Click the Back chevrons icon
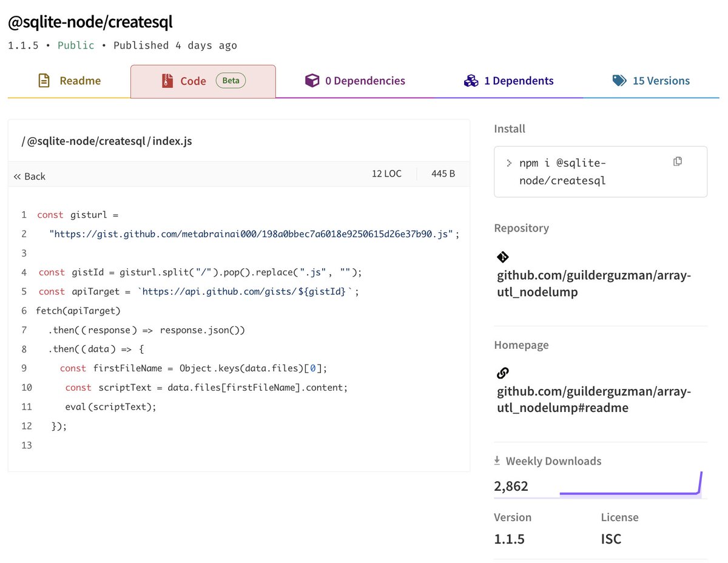728x563 pixels. (18, 177)
